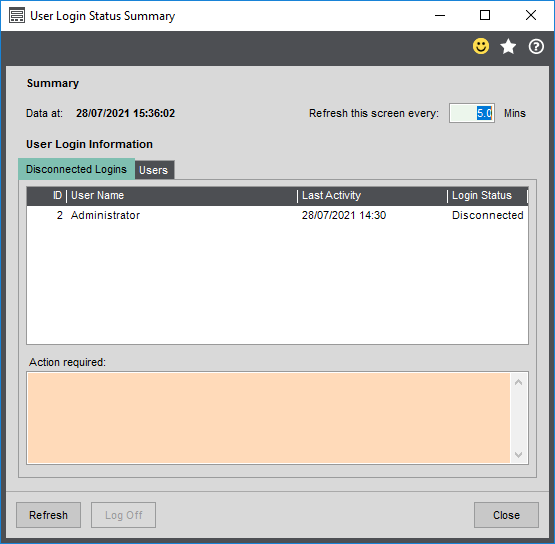This screenshot has height=544, width=555.
Task: Click the Login Status column header
Action: coord(487,195)
